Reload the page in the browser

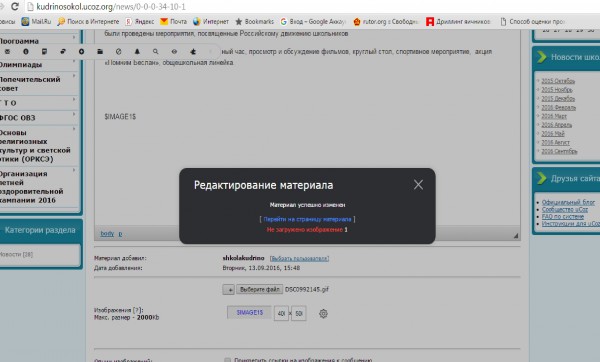pyautogui.click(x=15, y=7)
